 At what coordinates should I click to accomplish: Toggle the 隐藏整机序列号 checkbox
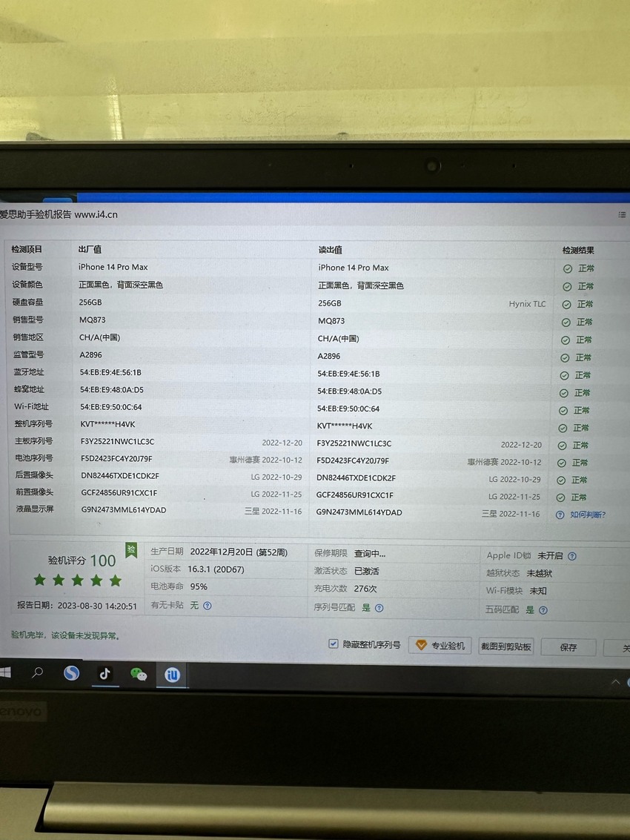click(x=334, y=644)
